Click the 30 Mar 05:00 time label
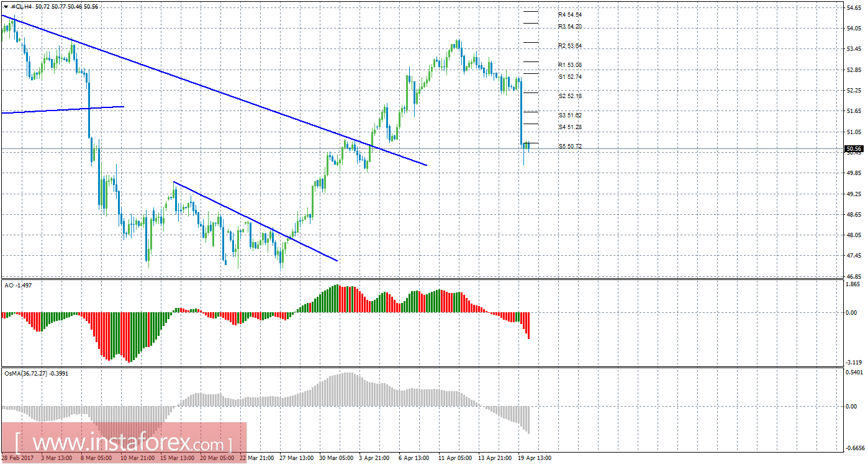Image resolution: width=868 pixels, height=465 pixels. point(336,458)
